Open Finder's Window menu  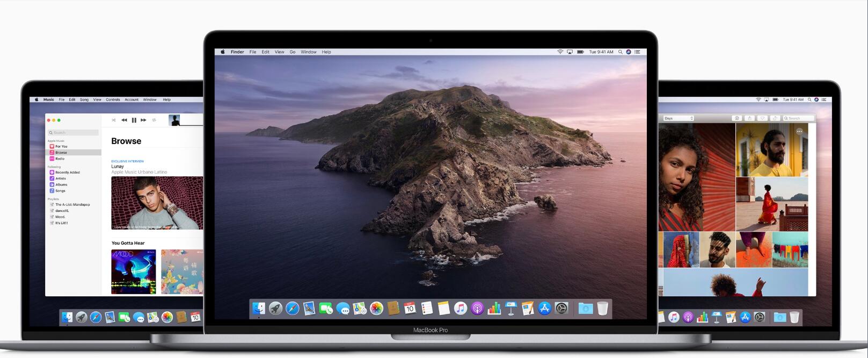(x=309, y=52)
